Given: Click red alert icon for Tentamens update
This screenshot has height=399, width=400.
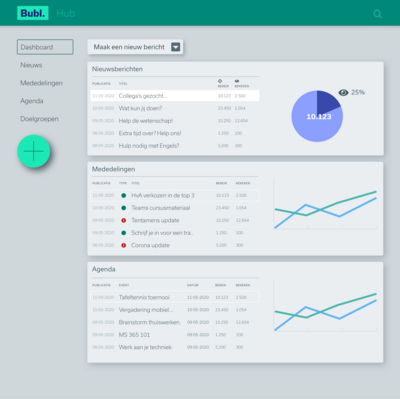Looking at the screenshot, I should [x=124, y=220].
